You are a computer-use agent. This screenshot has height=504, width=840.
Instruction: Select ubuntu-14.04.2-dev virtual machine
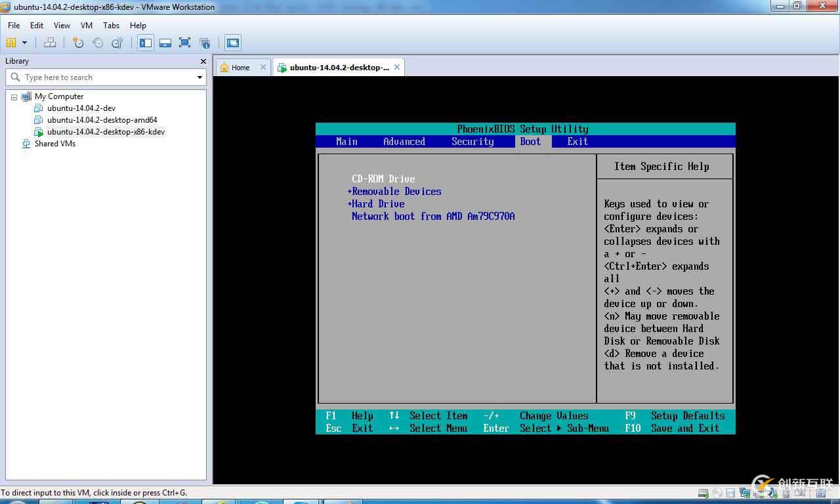coord(81,108)
